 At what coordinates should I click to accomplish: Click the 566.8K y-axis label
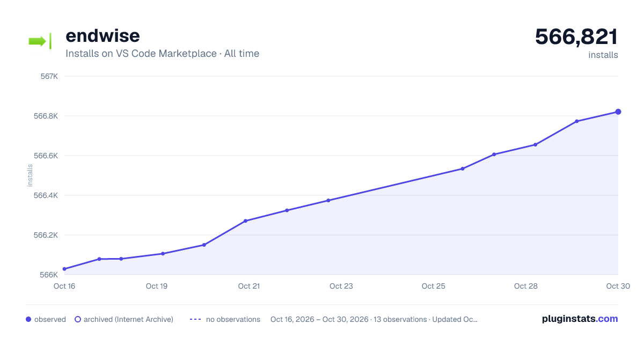[46, 116]
